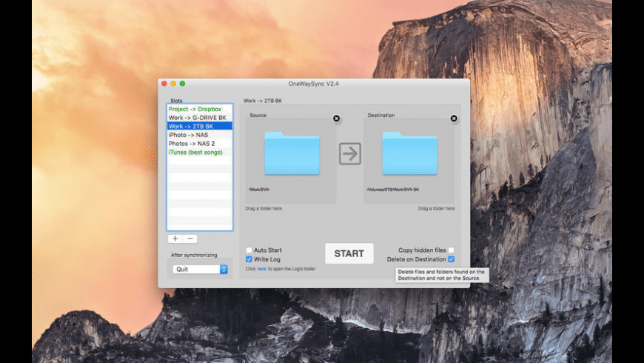The image size is (644, 363).
Task: Disable the Delete on Destination checkbox
Action: (452, 259)
